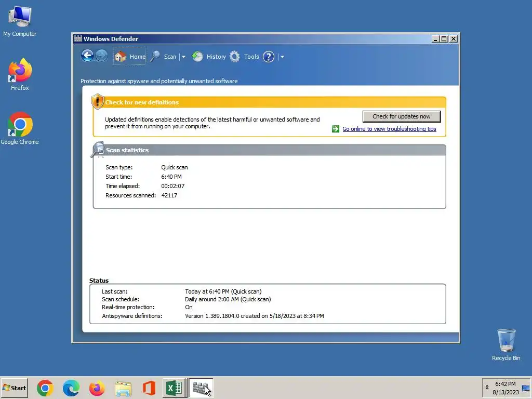Click the Tools gear icon

235,56
